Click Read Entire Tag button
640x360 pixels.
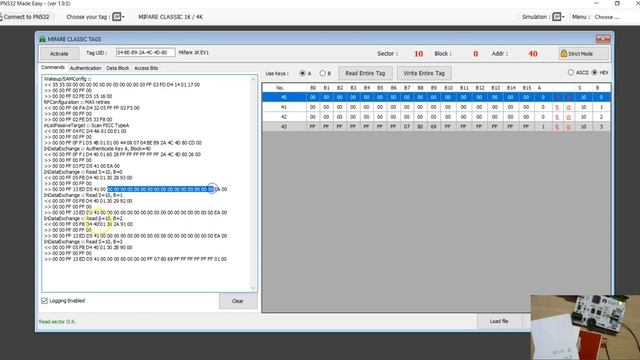coord(365,73)
